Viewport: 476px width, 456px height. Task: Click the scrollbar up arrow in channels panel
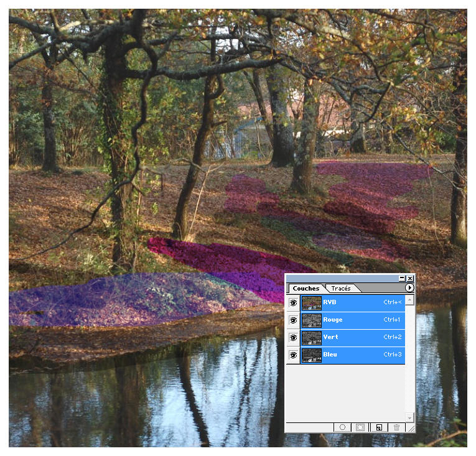(409, 300)
